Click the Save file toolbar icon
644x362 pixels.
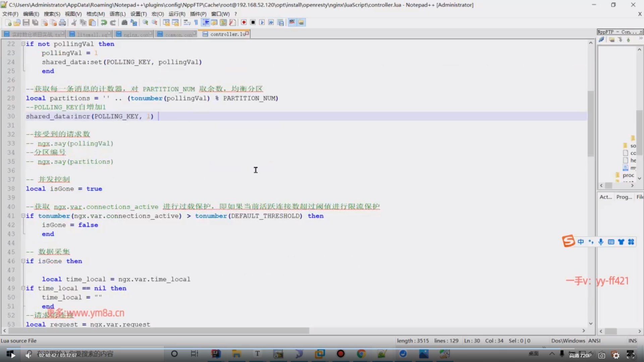pyautogui.click(x=26, y=22)
